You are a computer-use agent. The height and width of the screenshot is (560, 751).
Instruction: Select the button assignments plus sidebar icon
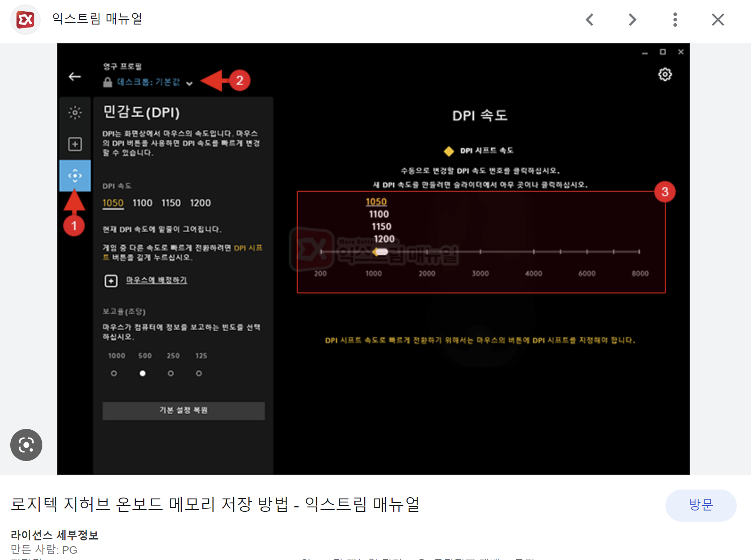coord(75,144)
